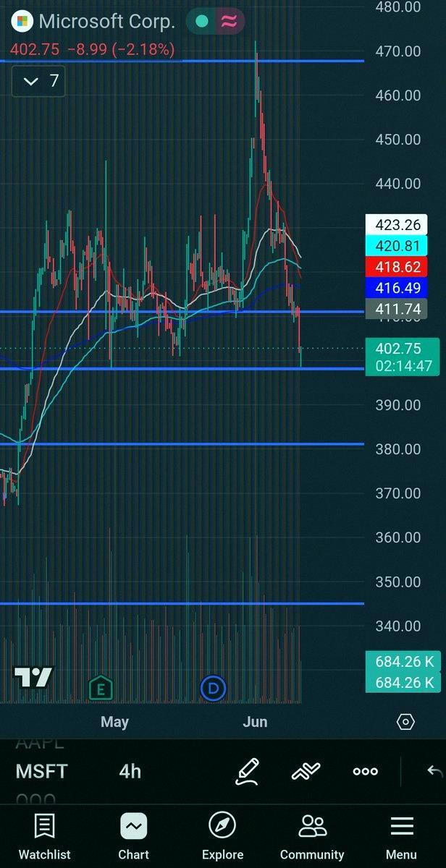Open the drawing tools pencil icon
The height and width of the screenshot is (868, 446).
[x=247, y=771]
